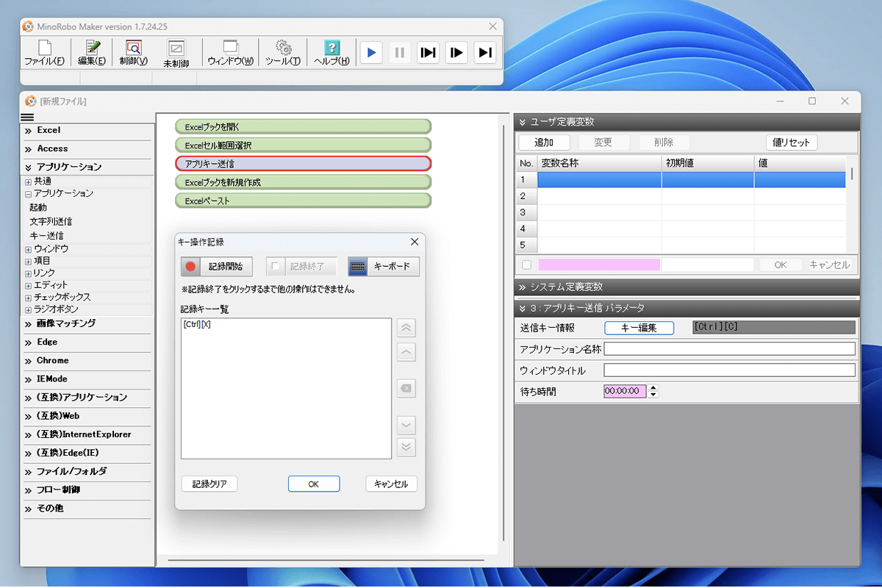
Task: Click the キー編集 button
Action: point(639,328)
